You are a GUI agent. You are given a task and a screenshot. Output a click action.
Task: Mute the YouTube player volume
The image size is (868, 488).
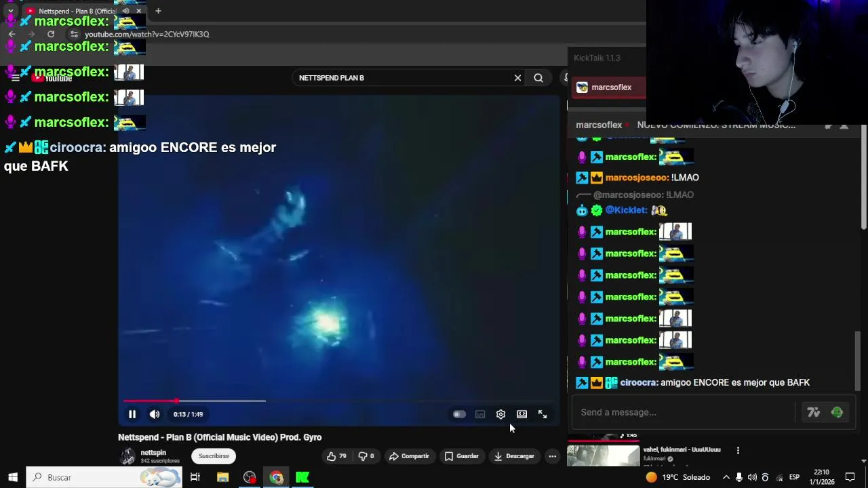(x=155, y=414)
